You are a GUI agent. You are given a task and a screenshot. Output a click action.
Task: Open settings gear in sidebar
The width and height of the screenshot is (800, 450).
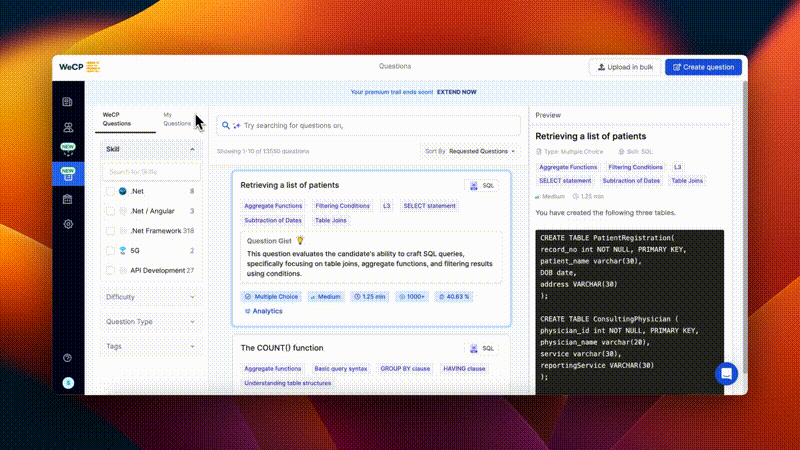pos(68,224)
